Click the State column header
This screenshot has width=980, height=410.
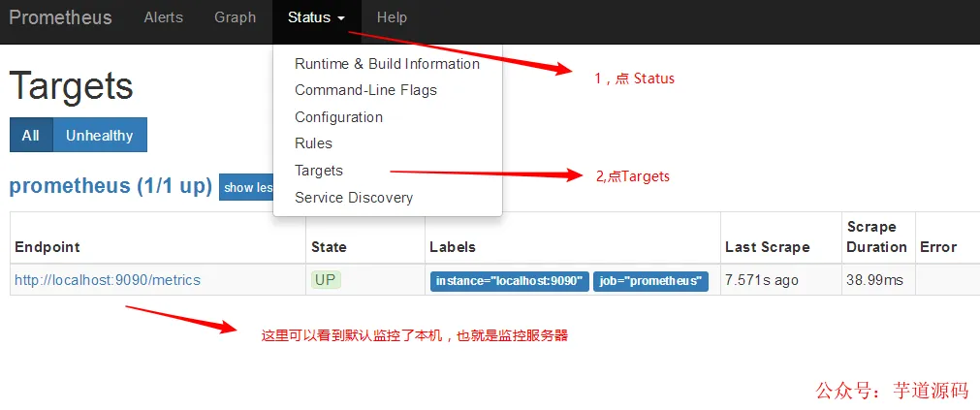pyautogui.click(x=329, y=247)
